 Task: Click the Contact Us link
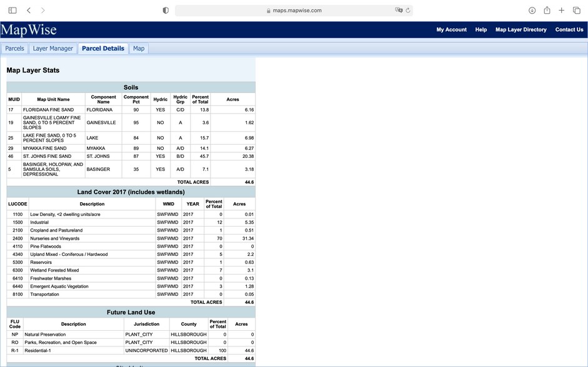[569, 30]
